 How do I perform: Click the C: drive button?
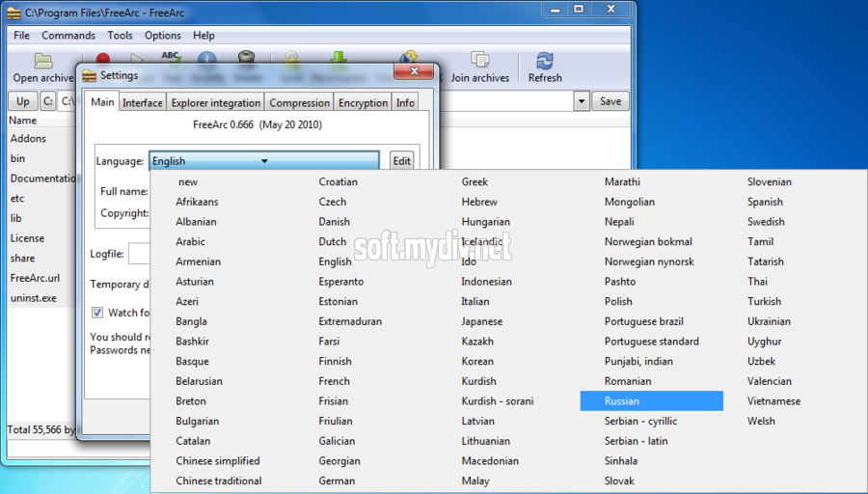[48, 101]
